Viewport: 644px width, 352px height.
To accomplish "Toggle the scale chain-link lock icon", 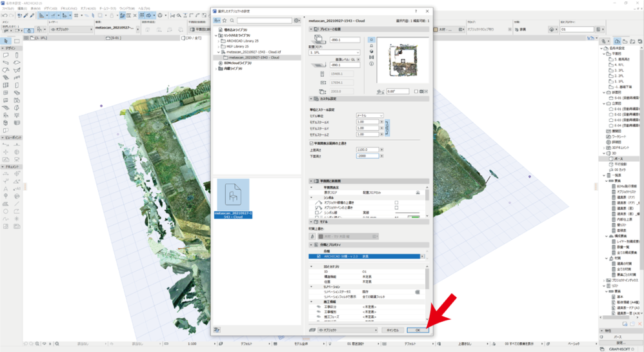I will (x=387, y=128).
